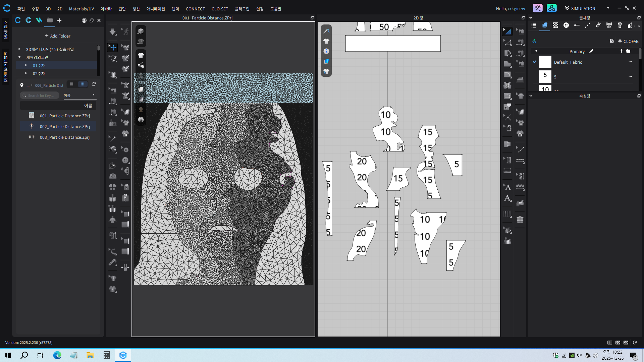
Task: Collapse the Primary fabric group
Action: pyautogui.click(x=536, y=51)
